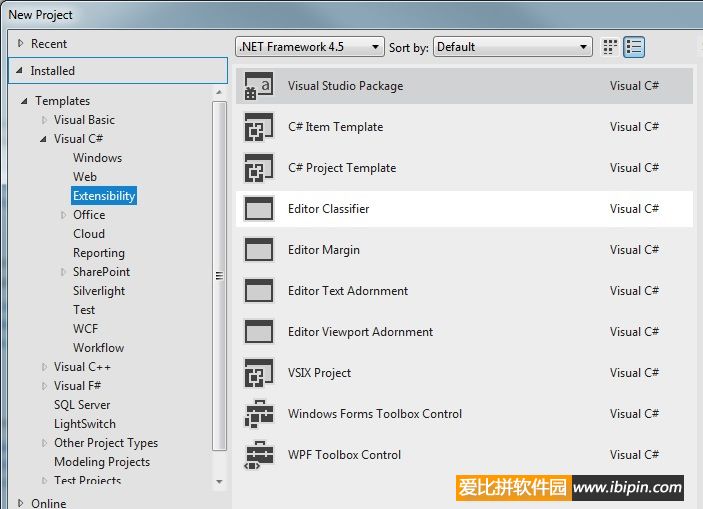The height and width of the screenshot is (509, 703).
Task: Expand the Other Project Types node
Action: (44, 443)
